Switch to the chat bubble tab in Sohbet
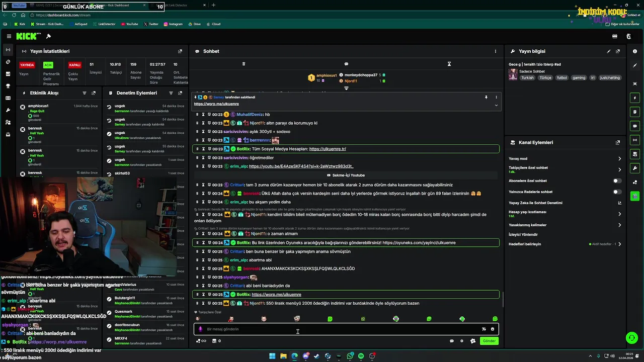The width and height of the screenshot is (644, 362). point(346,64)
